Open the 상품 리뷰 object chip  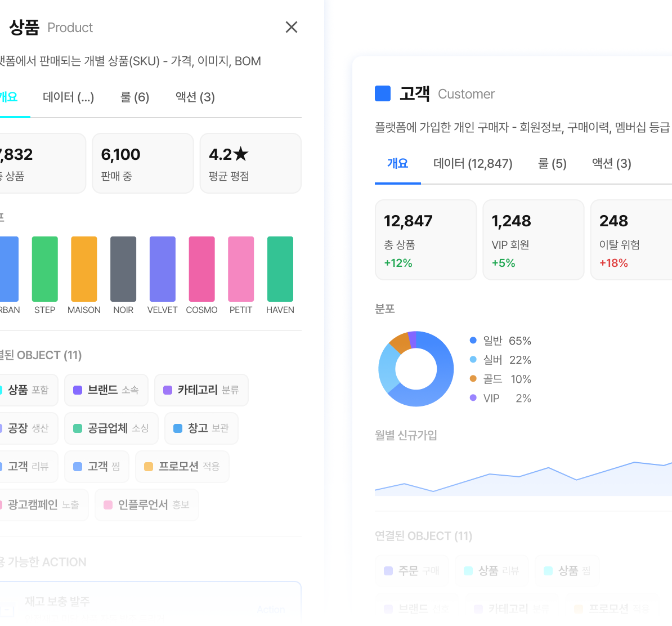coord(492,571)
